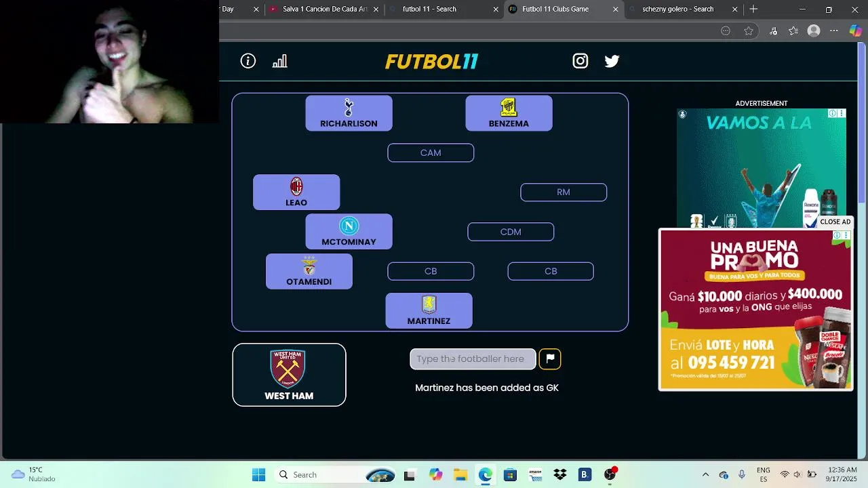
Task: Open a new browser tab
Action: coord(753,9)
